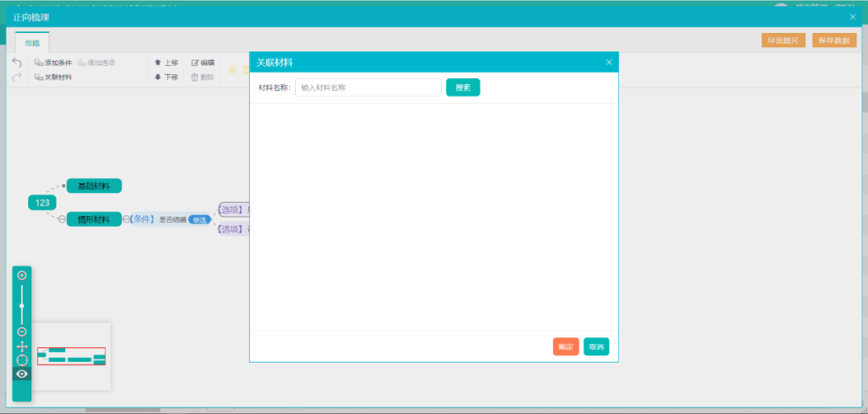This screenshot has width=868, height=414.
Task: Confirm with the 确定 button
Action: [x=565, y=346]
